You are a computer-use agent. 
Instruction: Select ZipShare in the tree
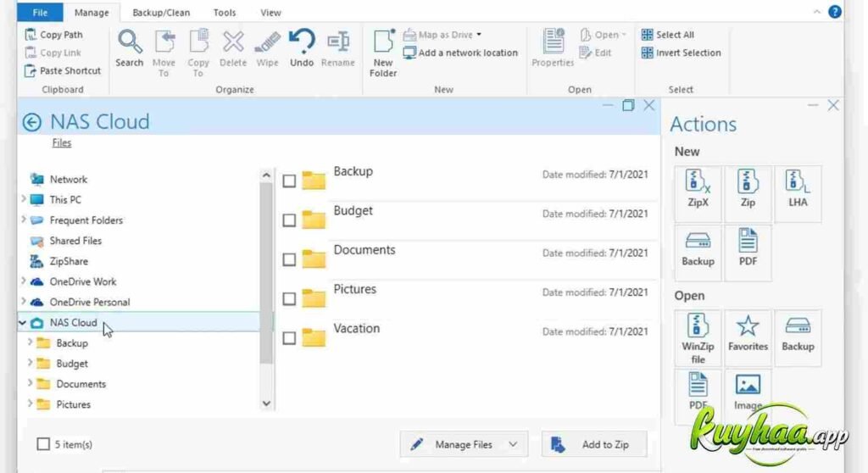pyautogui.click(x=69, y=261)
